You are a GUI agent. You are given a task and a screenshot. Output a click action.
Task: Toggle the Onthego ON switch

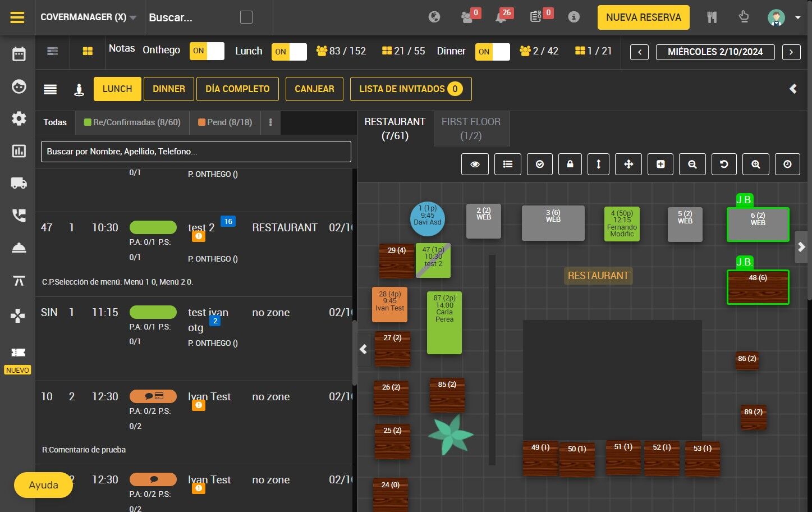207,51
